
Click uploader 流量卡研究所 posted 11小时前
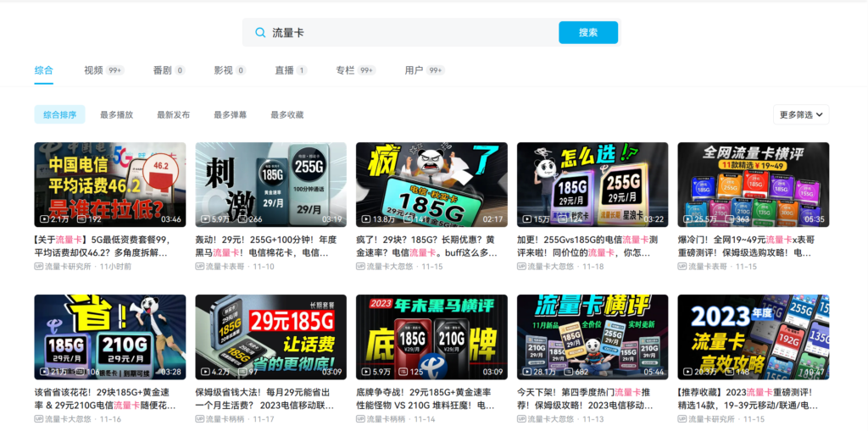[x=68, y=266]
